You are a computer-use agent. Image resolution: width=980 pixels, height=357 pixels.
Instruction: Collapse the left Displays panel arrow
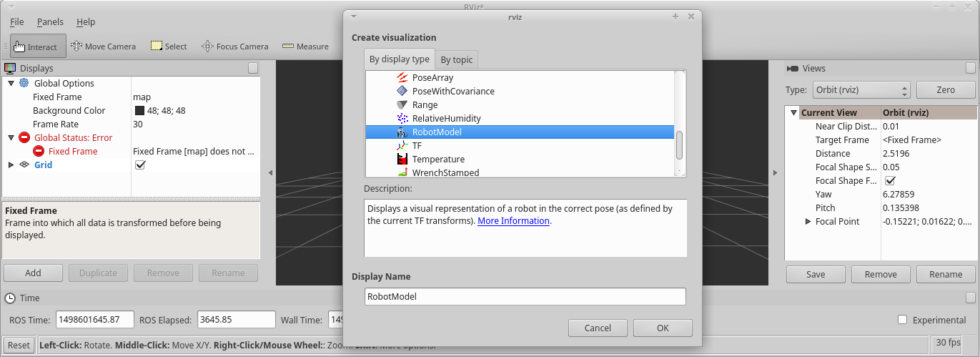pos(270,172)
